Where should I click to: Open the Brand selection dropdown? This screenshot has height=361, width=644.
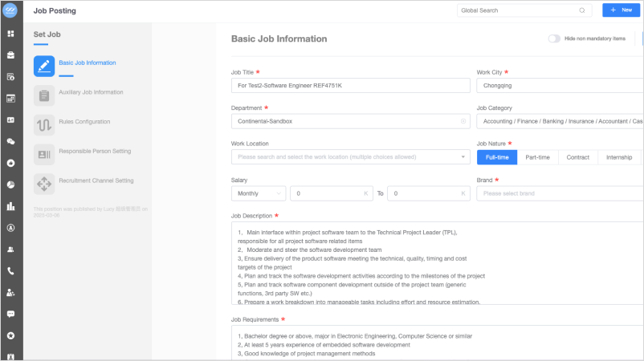tap(560, 193)
